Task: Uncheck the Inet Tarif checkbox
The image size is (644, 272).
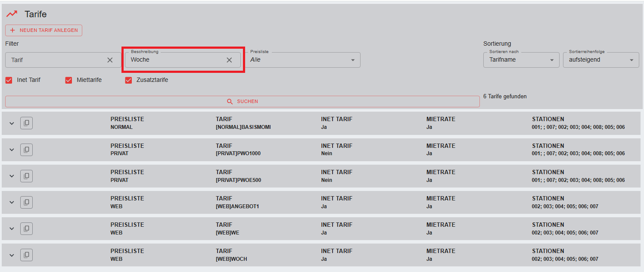Action: coord(9,80)
